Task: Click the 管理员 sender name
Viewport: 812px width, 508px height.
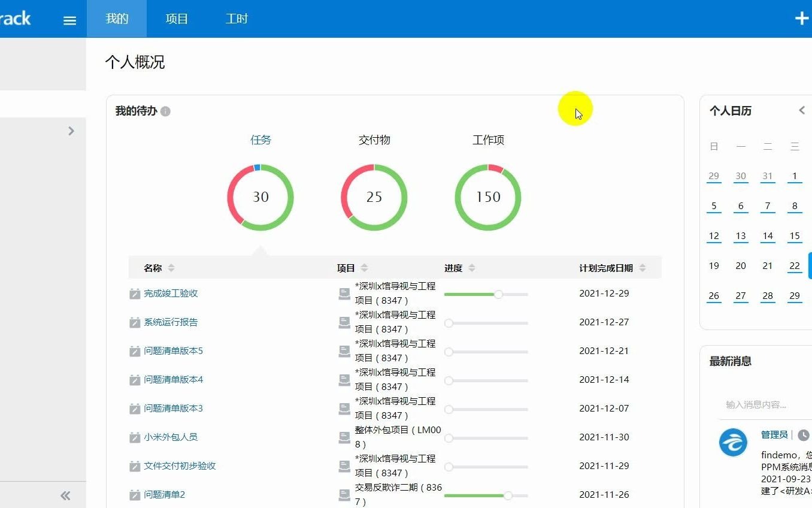Action: 774,435
